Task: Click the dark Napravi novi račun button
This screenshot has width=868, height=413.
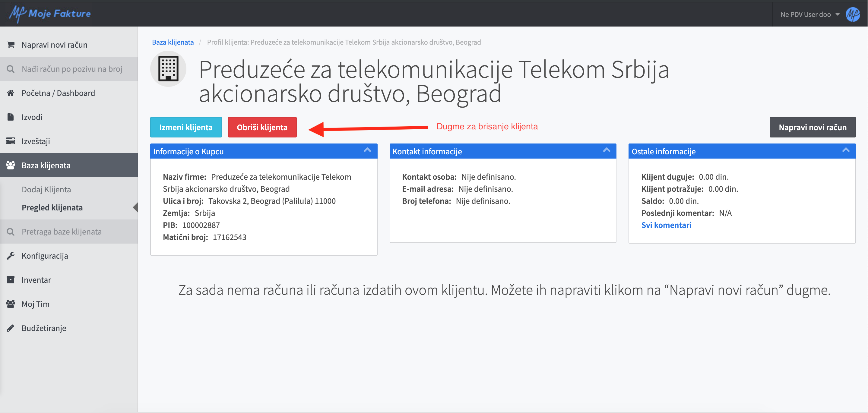Action: (x=813, y=127)
